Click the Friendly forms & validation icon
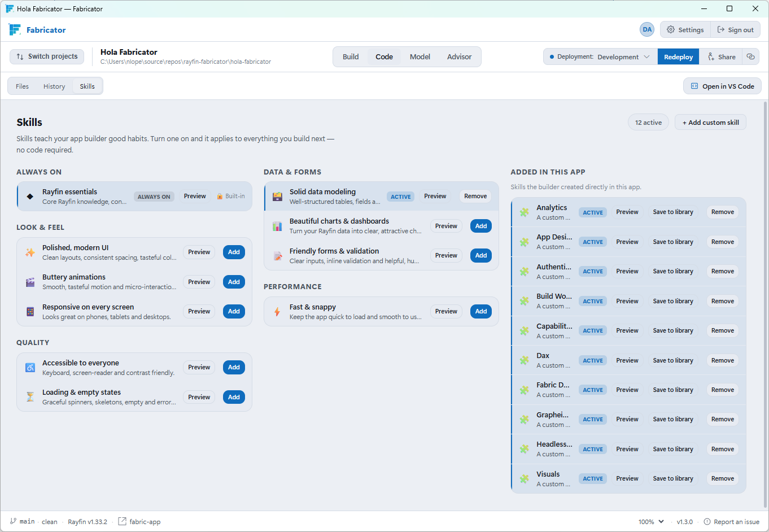This screenshot has width=769, height=532. 277,256
